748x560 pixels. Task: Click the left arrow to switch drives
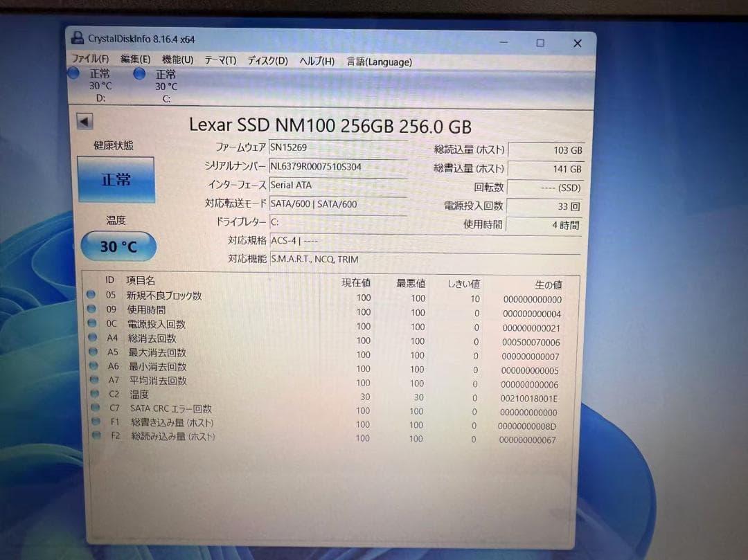click(83, 120)
